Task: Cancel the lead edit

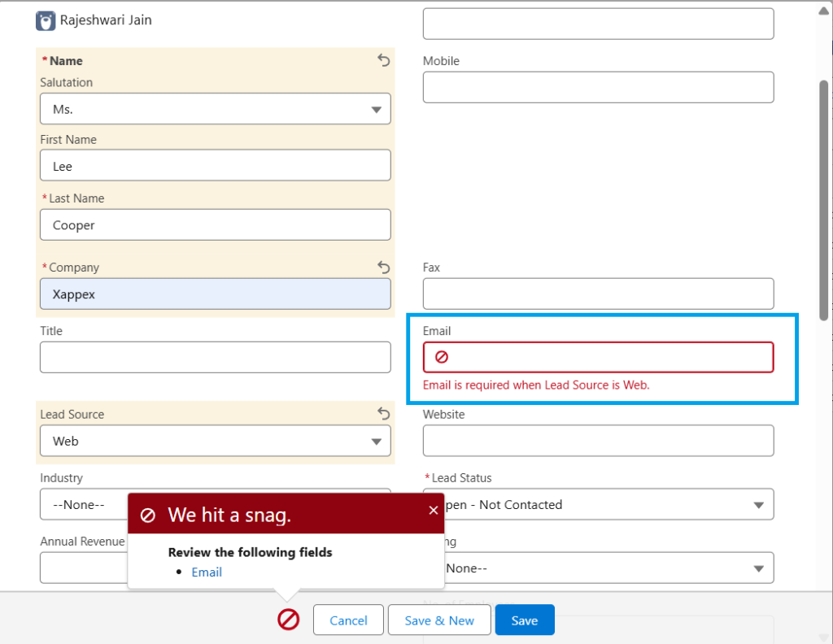Action: point(348,620)
